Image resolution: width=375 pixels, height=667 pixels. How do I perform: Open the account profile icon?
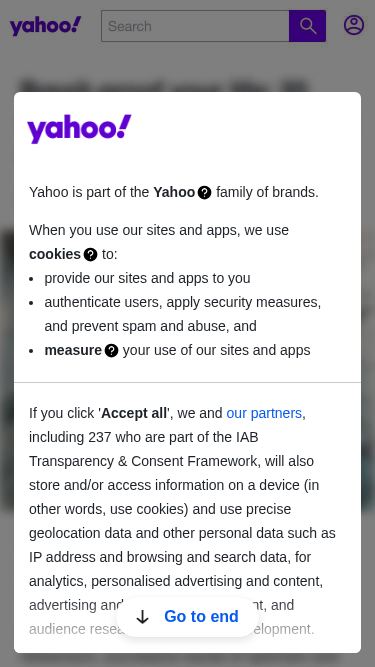point(354,25)
